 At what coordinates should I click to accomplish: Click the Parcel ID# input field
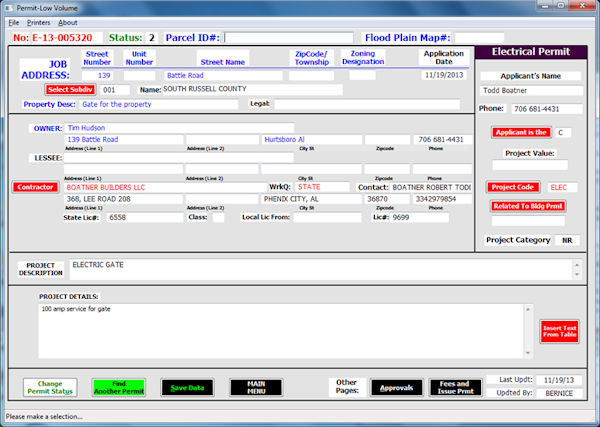click(x=289, y=37)
